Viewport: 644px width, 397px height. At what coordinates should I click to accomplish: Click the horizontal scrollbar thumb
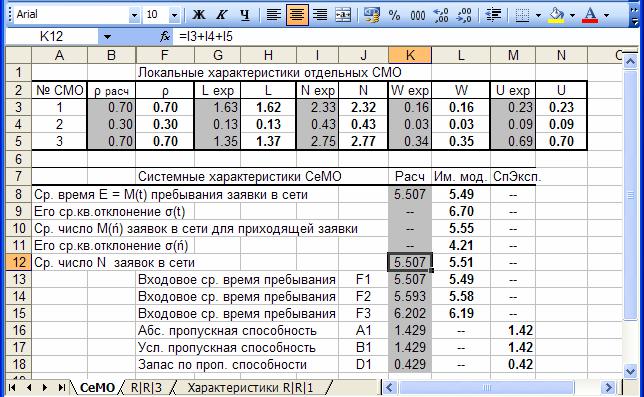click(486, 388)
